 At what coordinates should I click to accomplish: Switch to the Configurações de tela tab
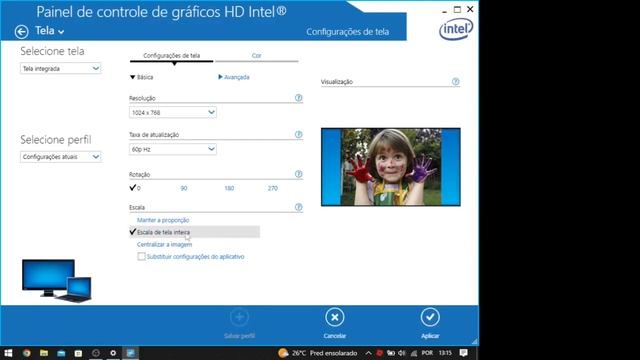pyautogui.click(x=171, y=56)
